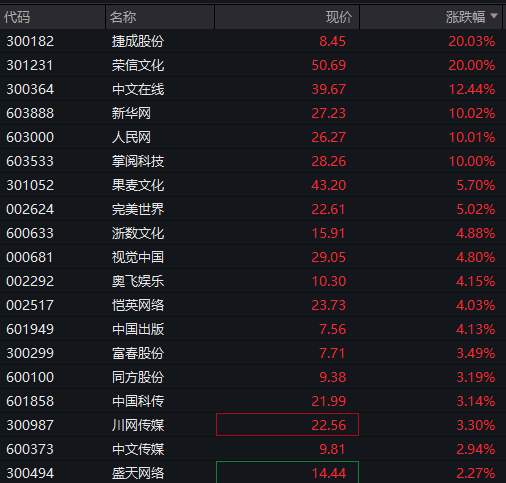The height and width of the screenshot is (483, 506).
Task: Open 川网传媒 stock name
Action: click(x=138, y=425)
